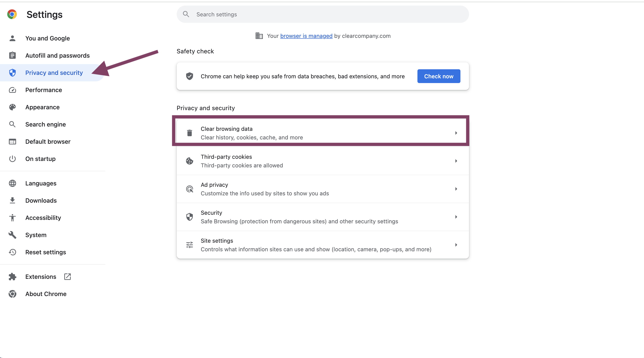
Task: Click the Ad privacy cursor icon
Action: (190, 189)
